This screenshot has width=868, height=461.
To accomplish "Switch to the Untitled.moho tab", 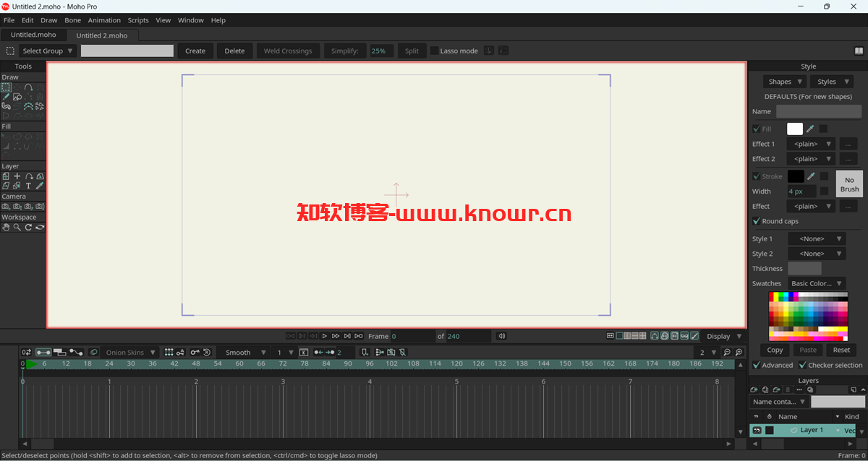I will click(33, 35).
